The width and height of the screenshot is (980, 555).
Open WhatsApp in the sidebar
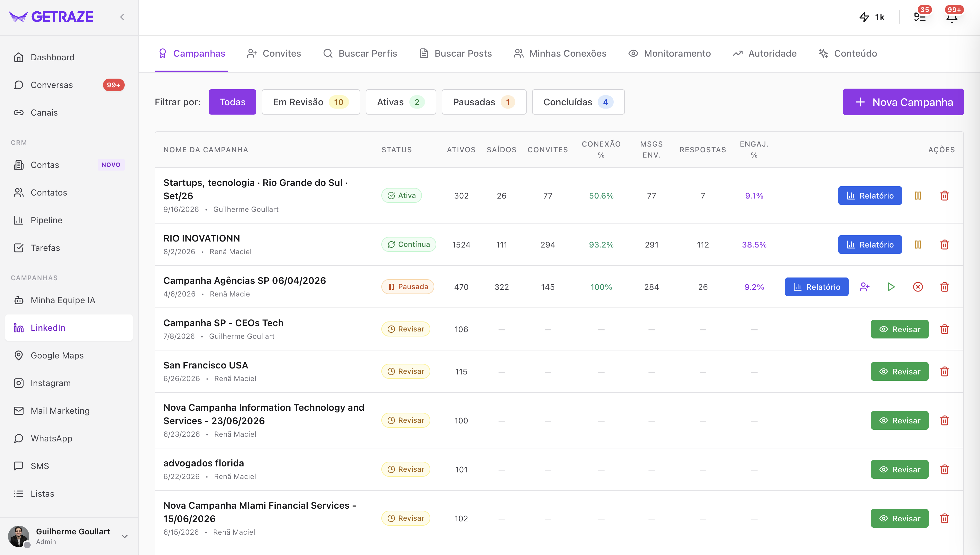click(69, 438)
